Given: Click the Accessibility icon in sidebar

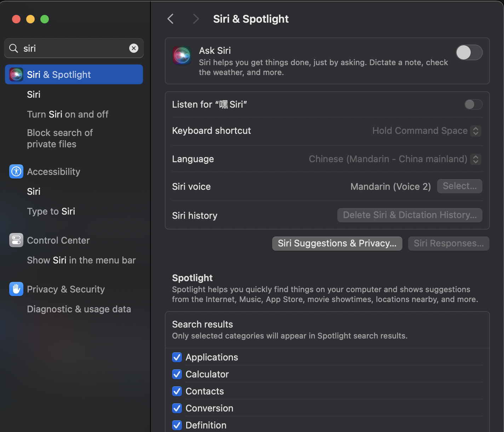Looking at the screenshot, I should (16, 171).
